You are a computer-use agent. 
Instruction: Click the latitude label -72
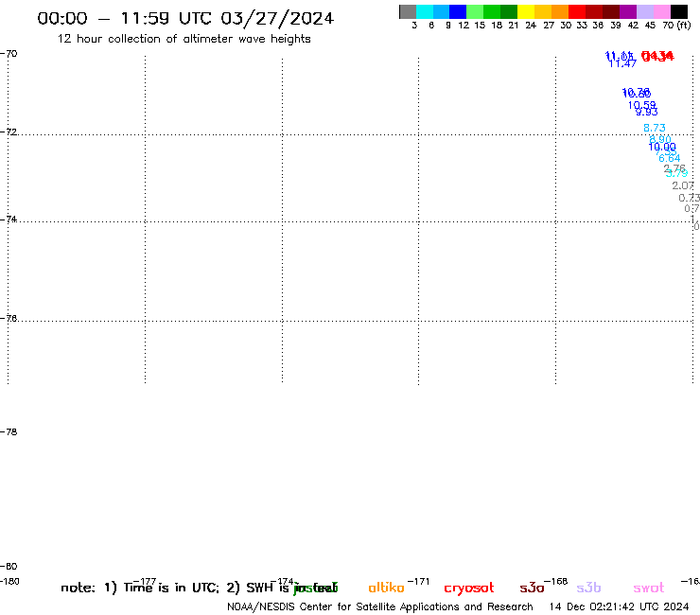pos(9,132)
